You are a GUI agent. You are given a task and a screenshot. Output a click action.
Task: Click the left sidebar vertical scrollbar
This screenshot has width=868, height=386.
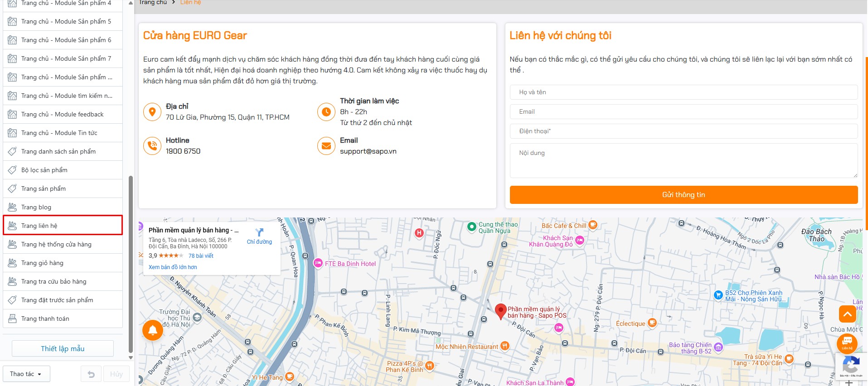pyautogui.click(x=131, y=264)
